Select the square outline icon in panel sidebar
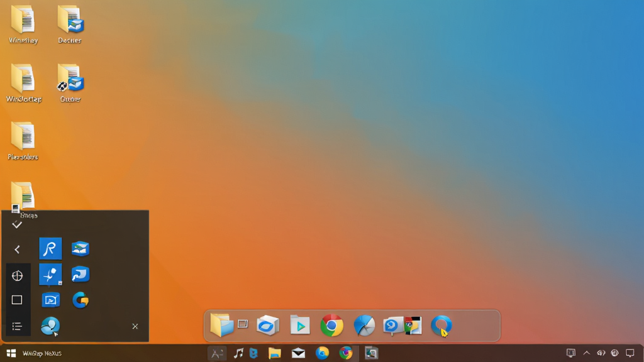644x362 pixels. tap(17, 300)
